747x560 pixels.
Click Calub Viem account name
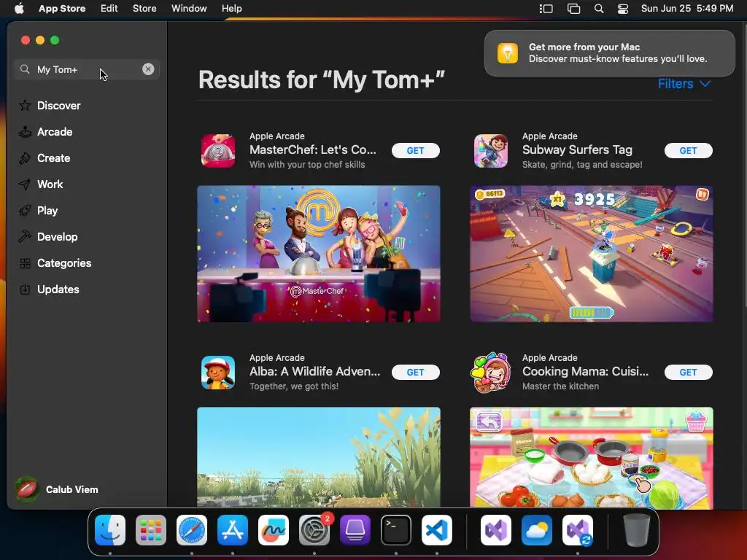[72, 489]
